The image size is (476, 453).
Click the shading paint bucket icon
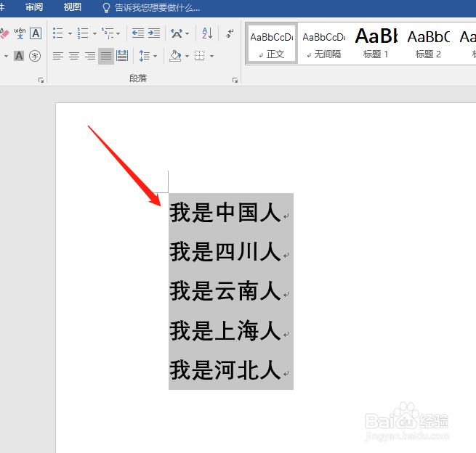pos(175,56)
